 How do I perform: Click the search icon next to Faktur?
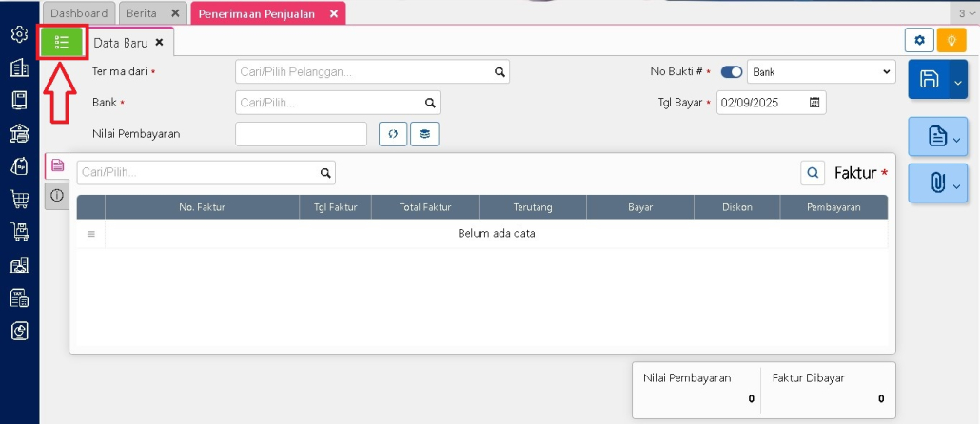pyautogui.click(x=813, y=173)
